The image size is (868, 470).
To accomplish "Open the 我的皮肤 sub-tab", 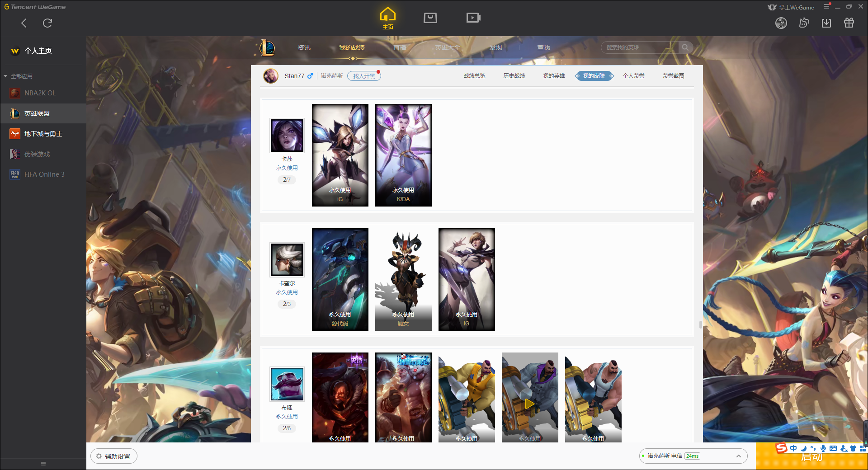I will [x=594, y=76].
